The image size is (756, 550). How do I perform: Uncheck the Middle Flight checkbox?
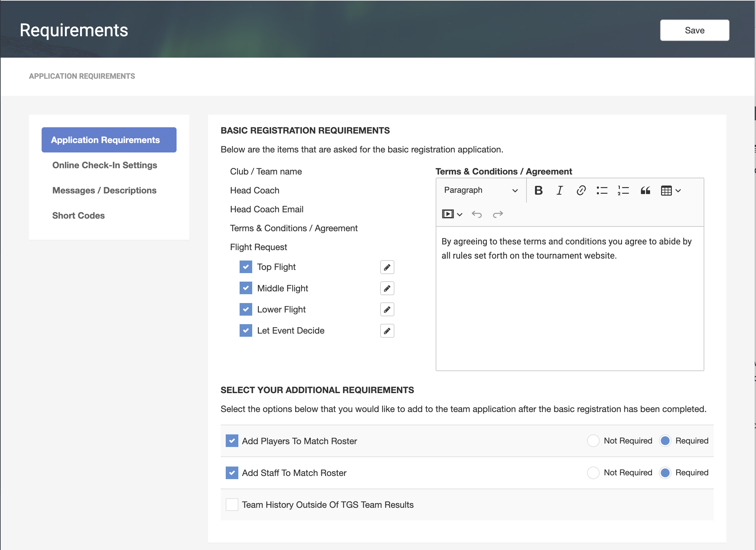246,288
